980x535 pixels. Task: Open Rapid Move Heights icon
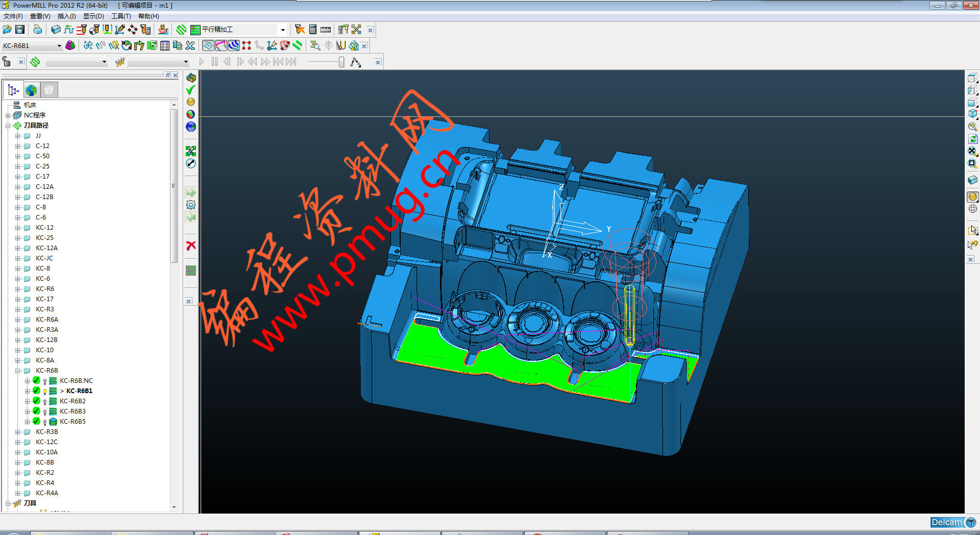(82, 30)
